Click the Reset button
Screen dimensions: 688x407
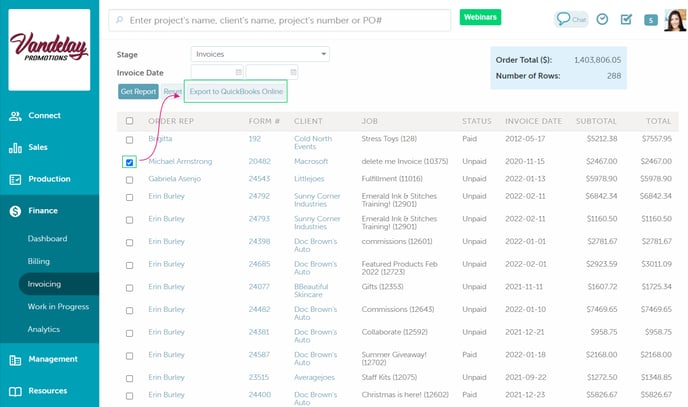[x=172, y=91]
